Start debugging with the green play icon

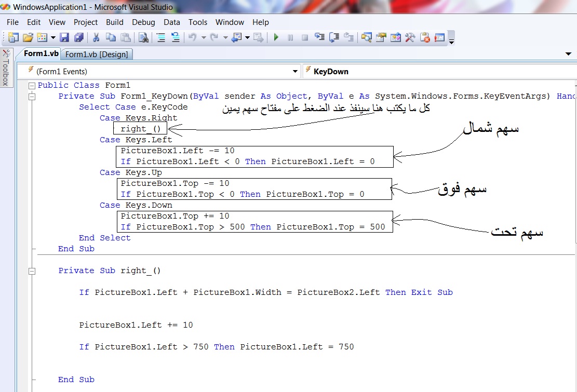276,37
